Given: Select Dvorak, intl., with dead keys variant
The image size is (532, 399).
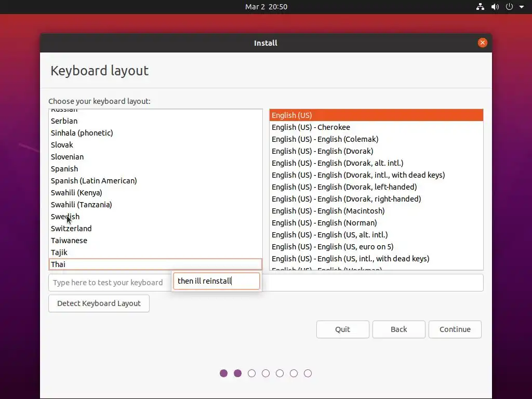Looking at the screenshot, I should click(376, 175).
